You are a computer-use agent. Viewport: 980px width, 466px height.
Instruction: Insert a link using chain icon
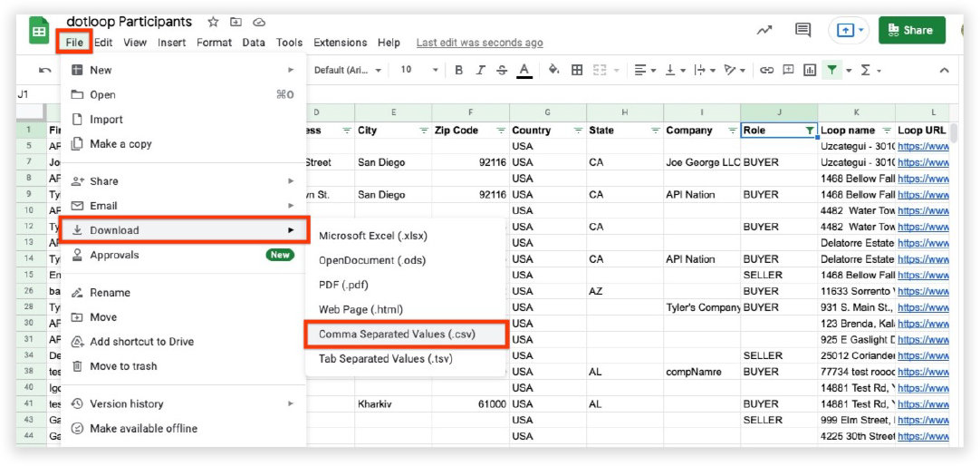766,70
